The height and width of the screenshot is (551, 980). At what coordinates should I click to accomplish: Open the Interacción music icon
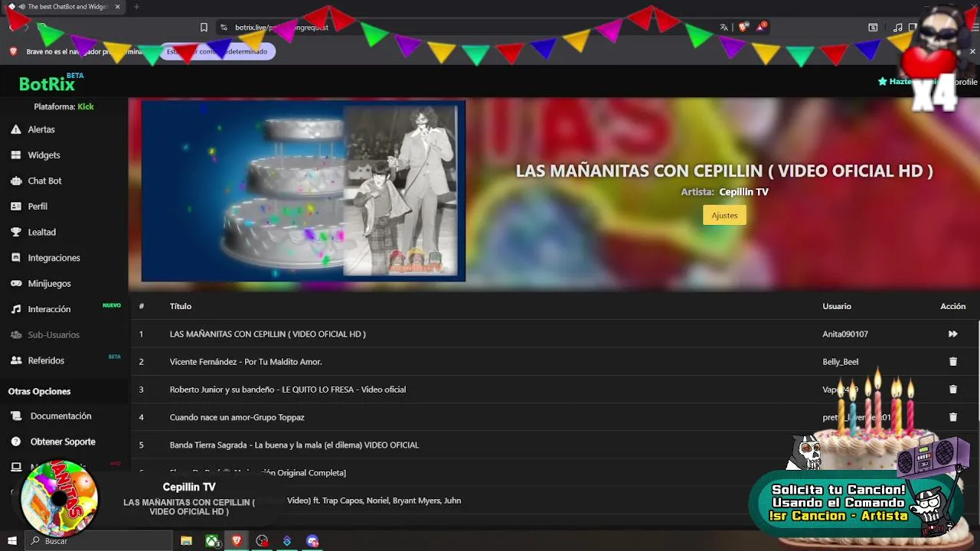click(15, 309)
